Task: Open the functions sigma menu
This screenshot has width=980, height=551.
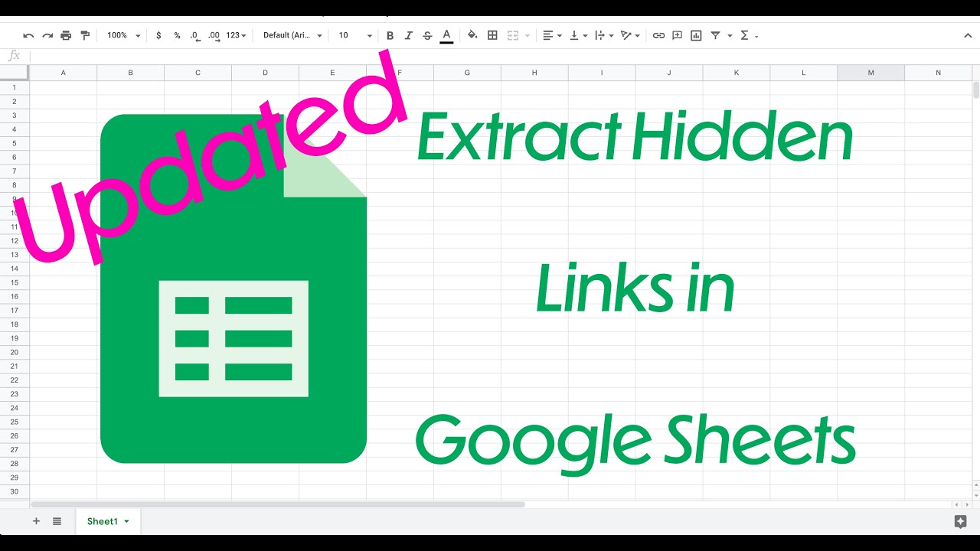Action: (749, 35)
